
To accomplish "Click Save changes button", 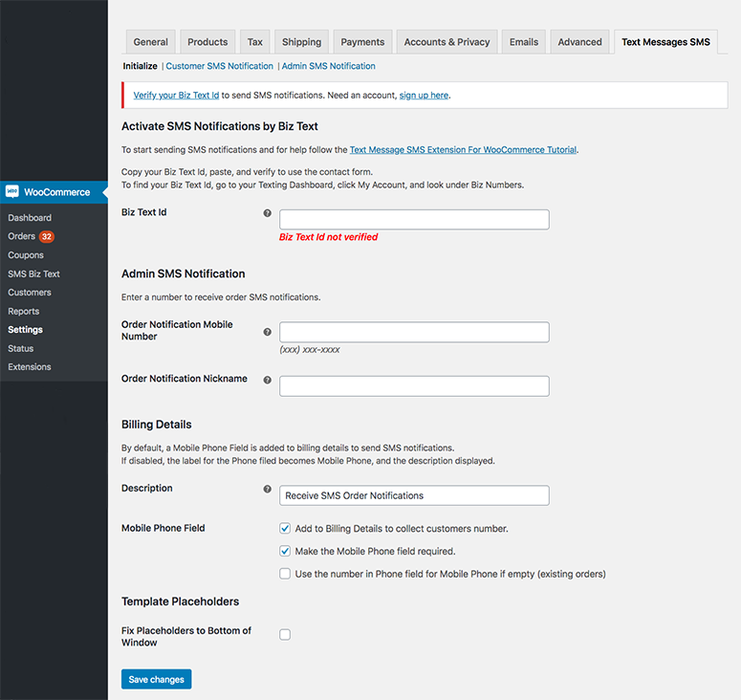I will tap(157, 679).
